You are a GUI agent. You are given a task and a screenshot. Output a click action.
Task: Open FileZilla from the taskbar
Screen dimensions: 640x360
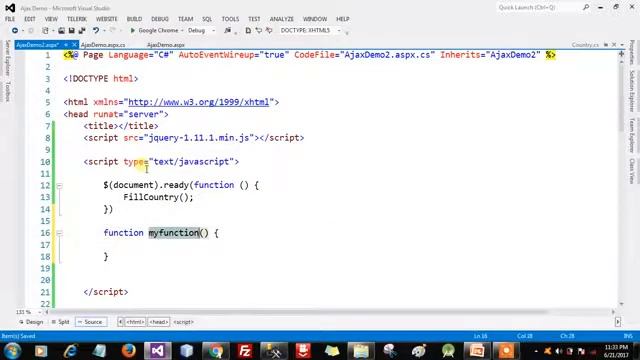244,351
